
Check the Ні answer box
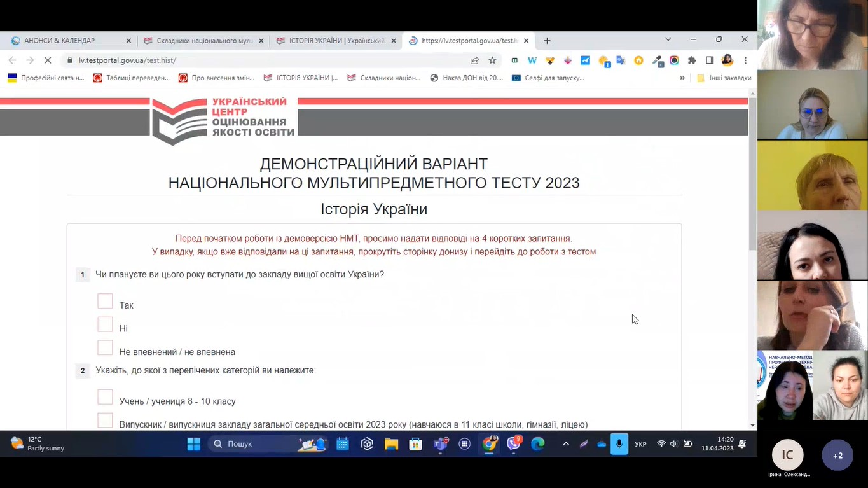point(105,324)
